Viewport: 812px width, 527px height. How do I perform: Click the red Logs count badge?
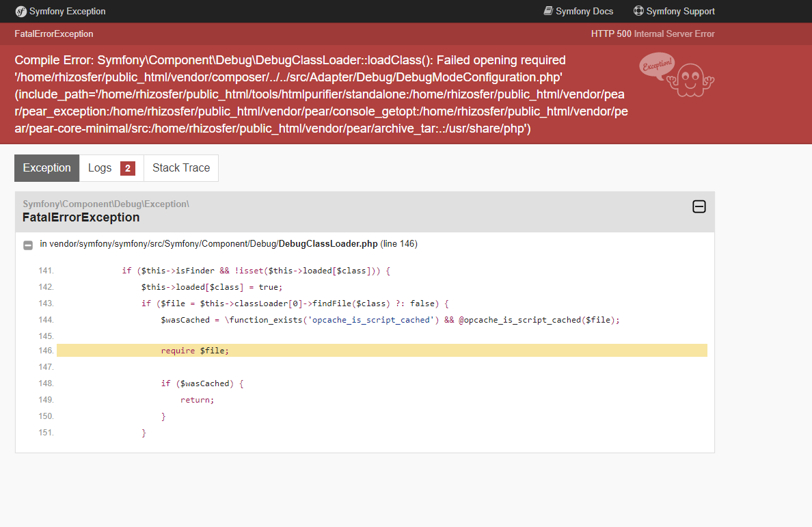pos(127,168)
